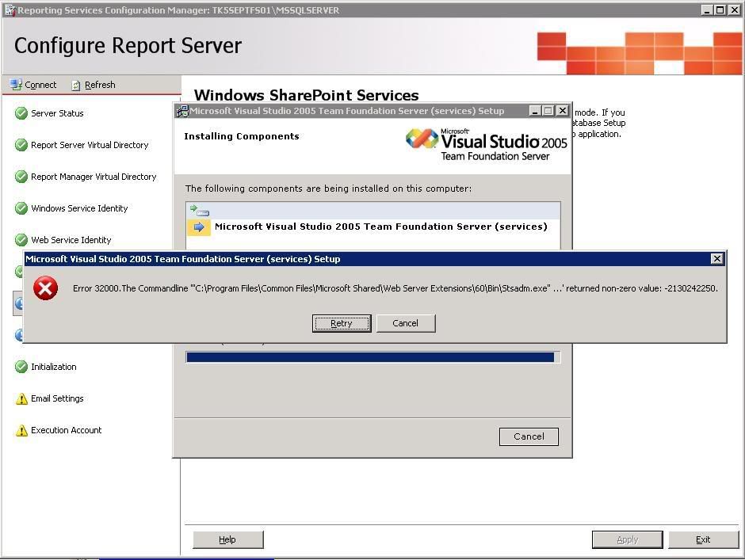Open Windows Service Identity settings
The height and width of the screenshot is (560, 745).
click(79, 208)
